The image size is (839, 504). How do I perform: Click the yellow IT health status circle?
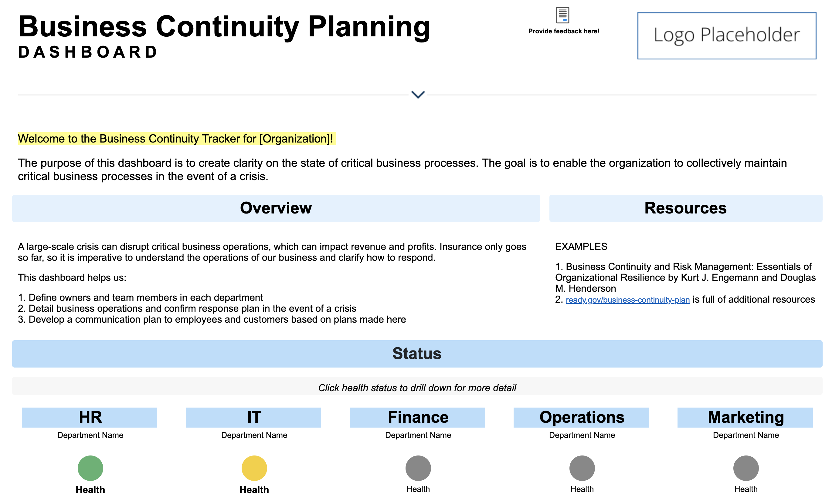coord(254,468)
